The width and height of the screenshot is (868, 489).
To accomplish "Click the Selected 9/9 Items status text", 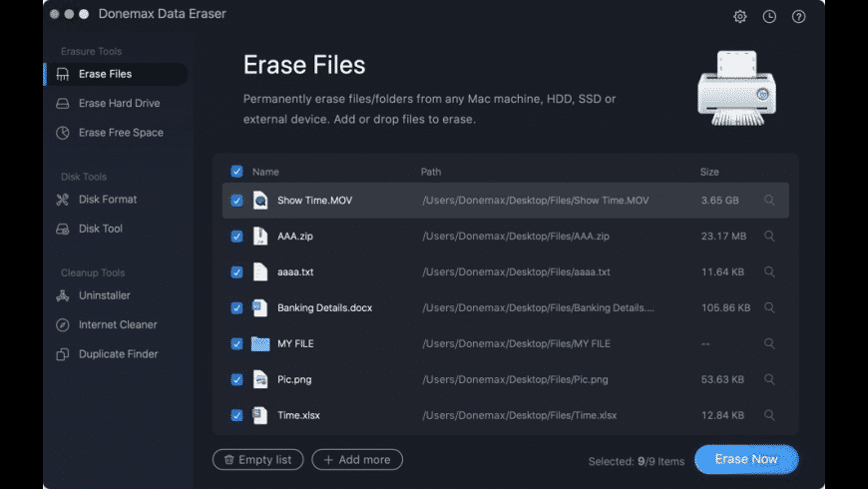I will coord(637,461).
